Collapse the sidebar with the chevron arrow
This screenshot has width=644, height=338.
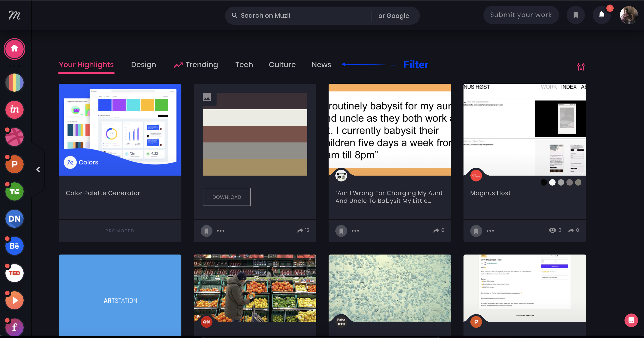click(38, 170)
